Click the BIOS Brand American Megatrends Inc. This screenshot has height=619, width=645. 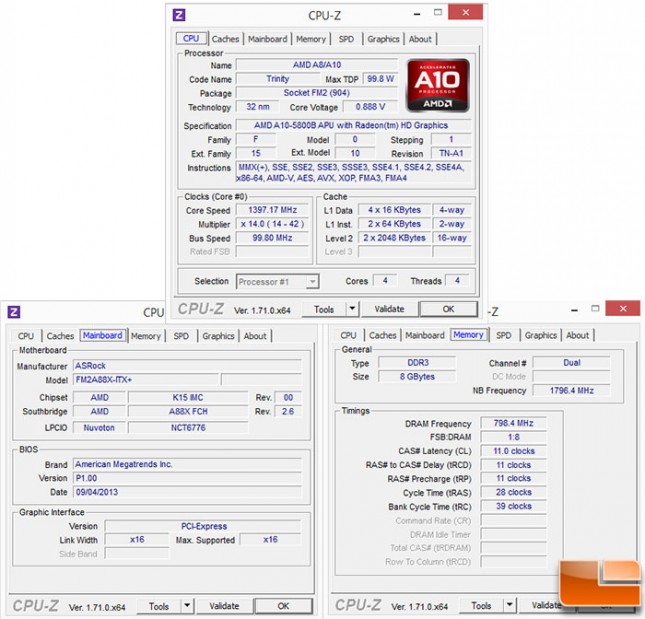pos(187,464)
